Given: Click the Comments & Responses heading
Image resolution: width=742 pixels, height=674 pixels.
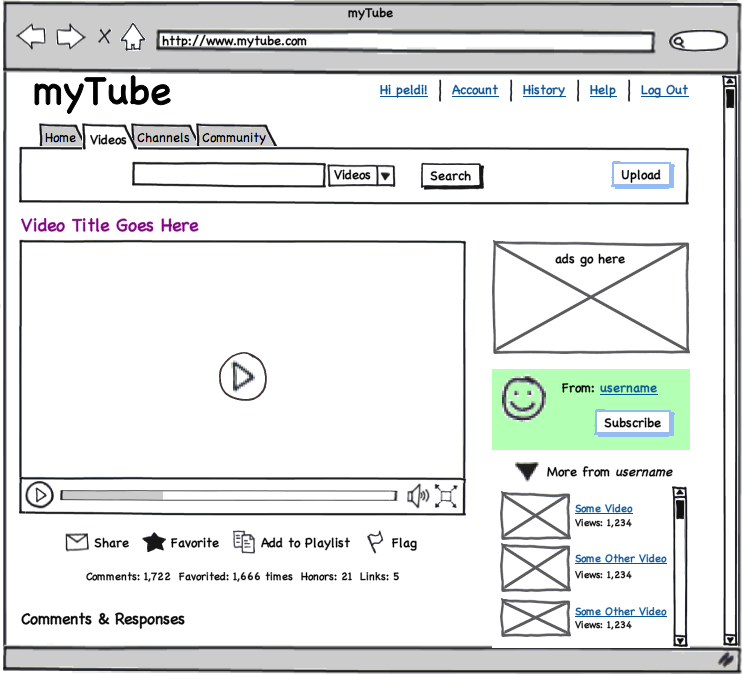Looking at the screenshot, I should coord(103,619).
